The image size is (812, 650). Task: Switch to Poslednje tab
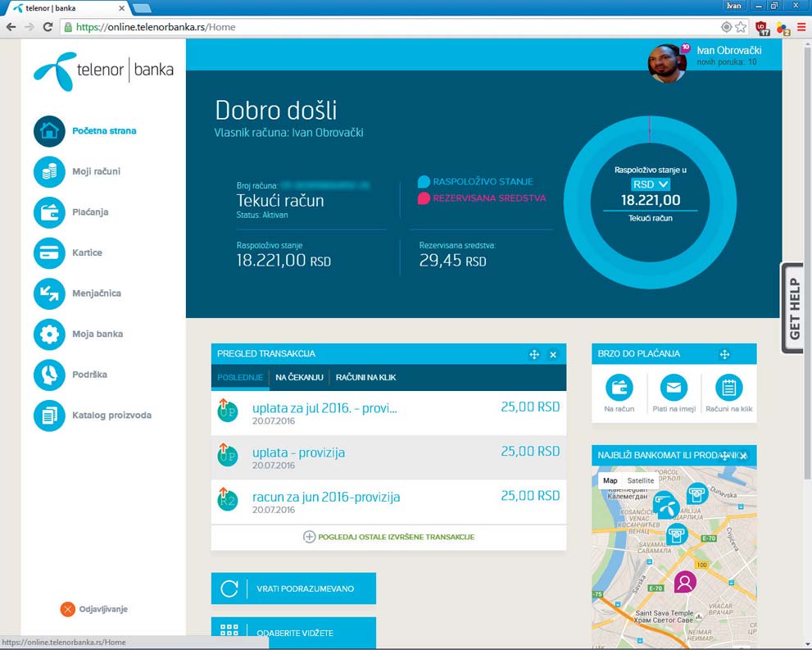pyautogui.click(x=240, y=378)
